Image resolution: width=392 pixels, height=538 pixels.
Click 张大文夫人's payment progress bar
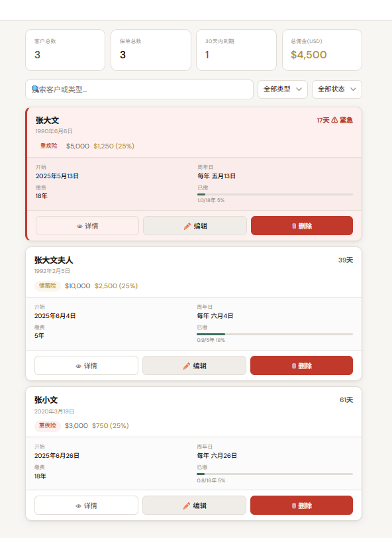coord(275,334)
